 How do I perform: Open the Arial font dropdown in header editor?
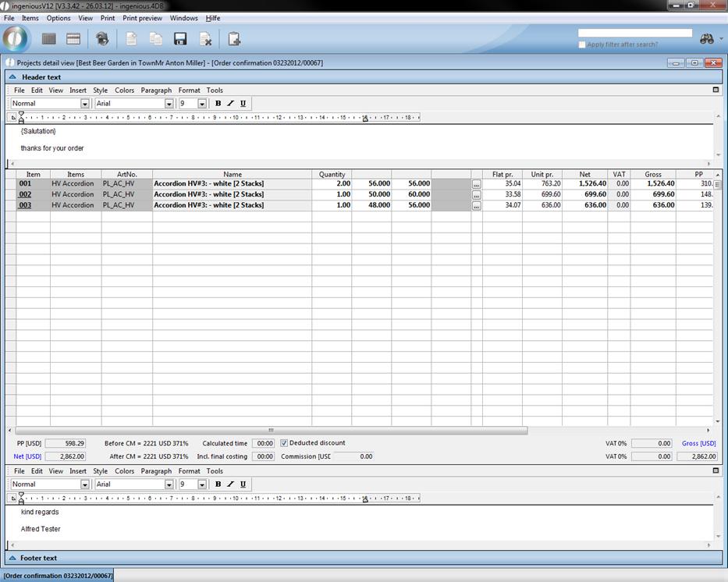169,104
